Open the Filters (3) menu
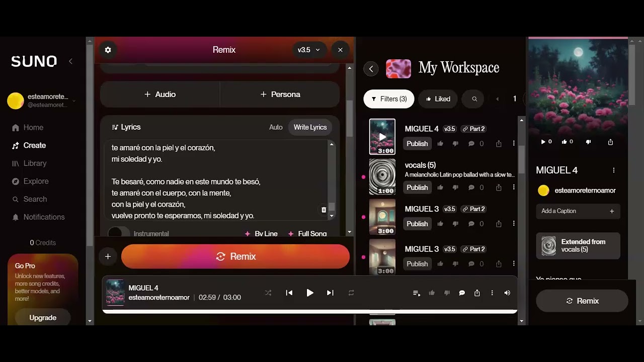The height and width of the screenshot is (362, 644). [x=389, y=99]
